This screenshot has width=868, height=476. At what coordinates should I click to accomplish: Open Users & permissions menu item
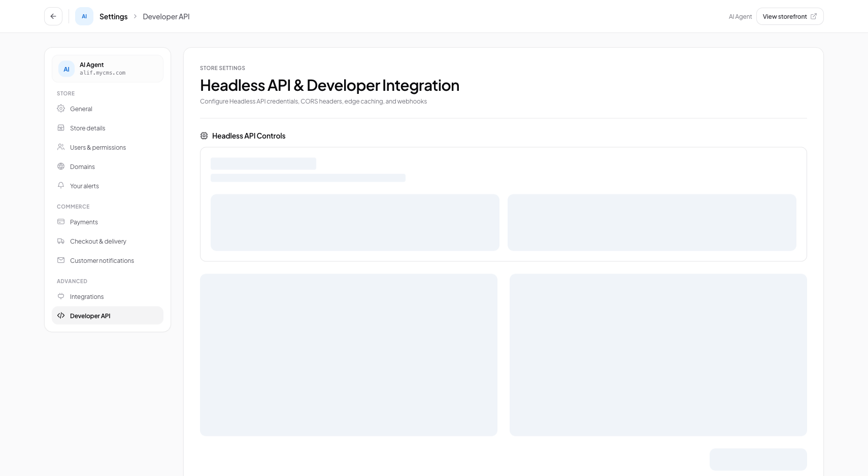tap(108, 147)
